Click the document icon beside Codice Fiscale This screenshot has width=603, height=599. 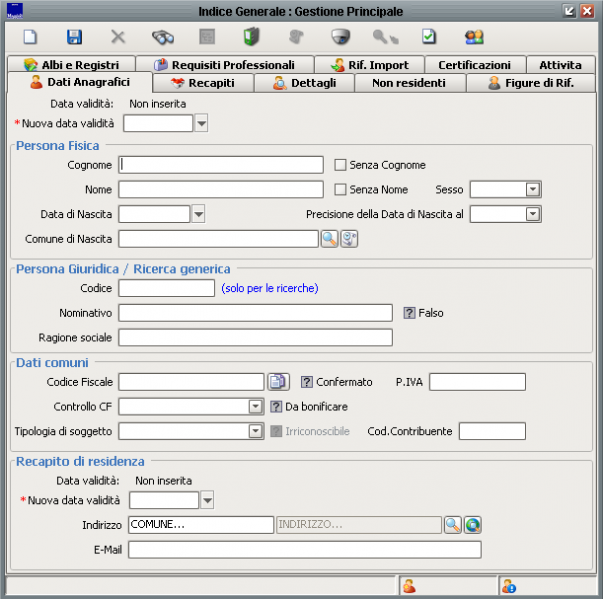[278, 381]
